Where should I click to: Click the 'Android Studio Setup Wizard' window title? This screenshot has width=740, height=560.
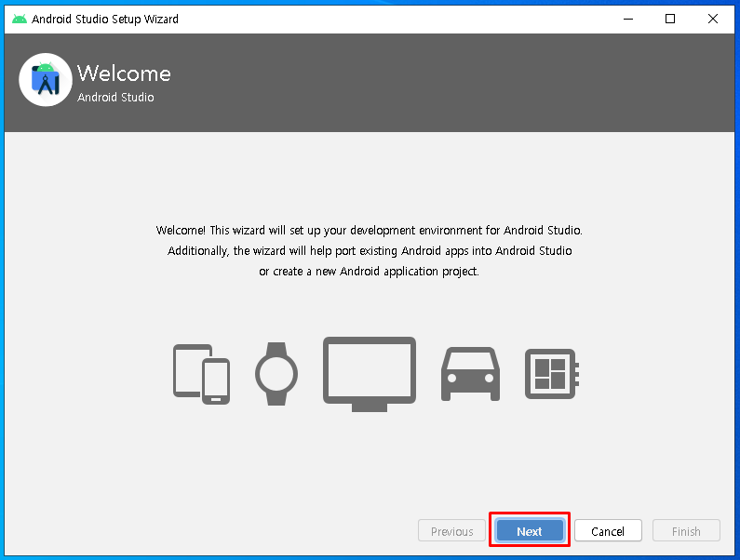[105, 19]
